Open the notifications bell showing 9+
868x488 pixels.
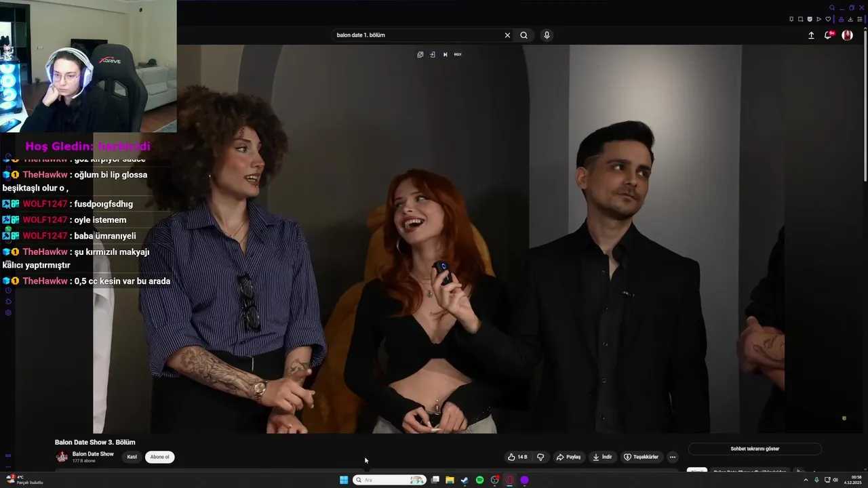coord(828,35)
